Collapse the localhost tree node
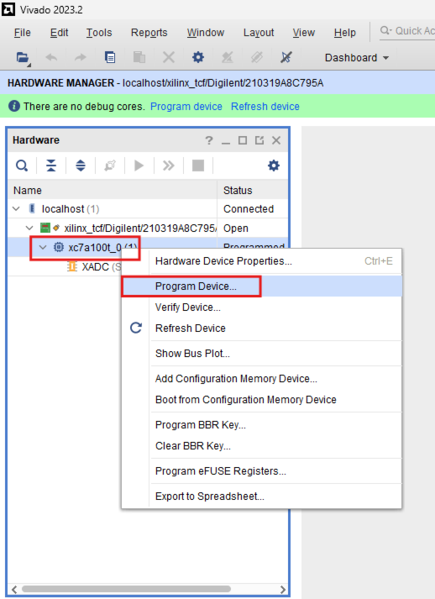Image resolution: width=435 pixels, height=599 pixels. tap(16, 209)
